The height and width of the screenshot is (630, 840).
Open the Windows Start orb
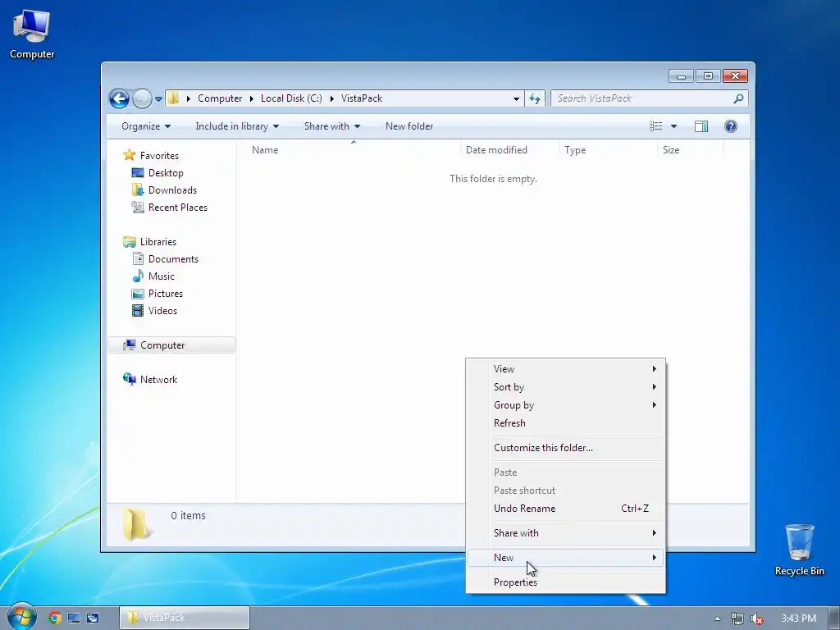pyautogui.click(x=21, y=617)
